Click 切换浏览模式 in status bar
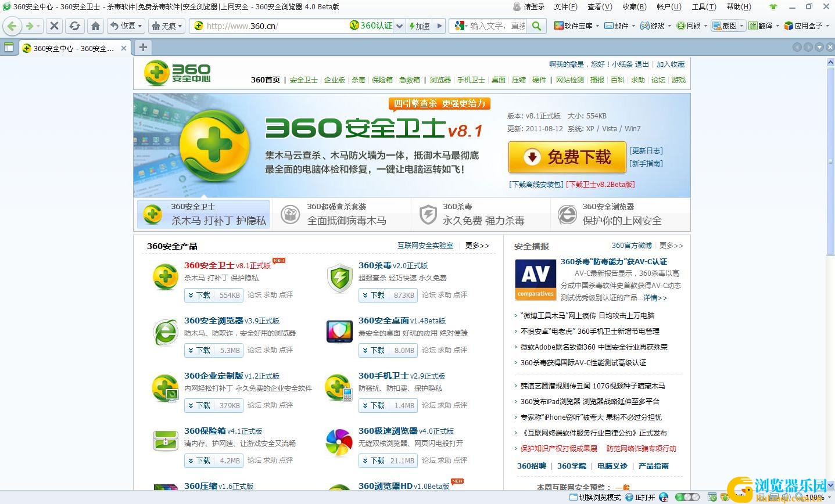 [596, 497]
